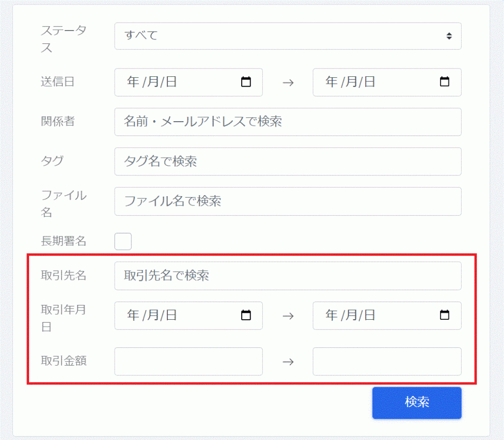Screen dimensions: 504x440
Task: Click the minimum 取引金額 amount box
Action: click(x=188, y=361)
